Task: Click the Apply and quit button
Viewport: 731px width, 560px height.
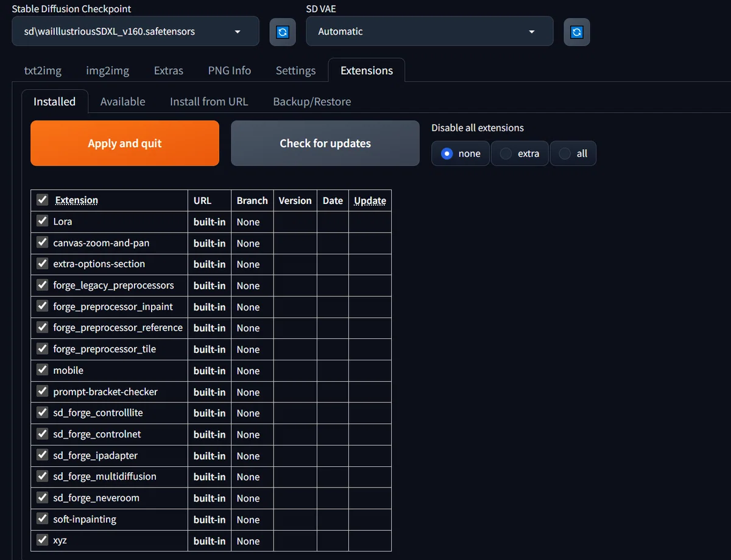Action: click(125, 143)
